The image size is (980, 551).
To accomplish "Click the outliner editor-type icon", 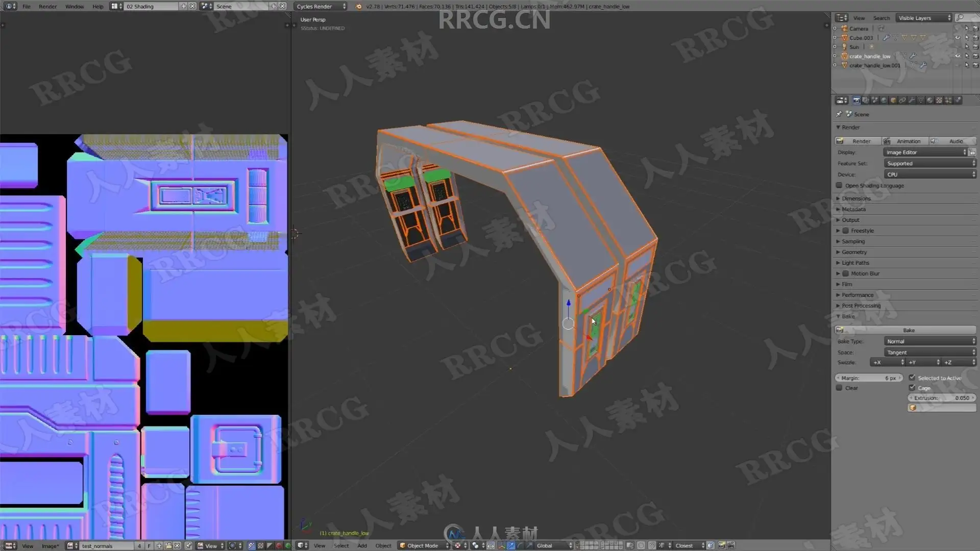I will point(842,18).
